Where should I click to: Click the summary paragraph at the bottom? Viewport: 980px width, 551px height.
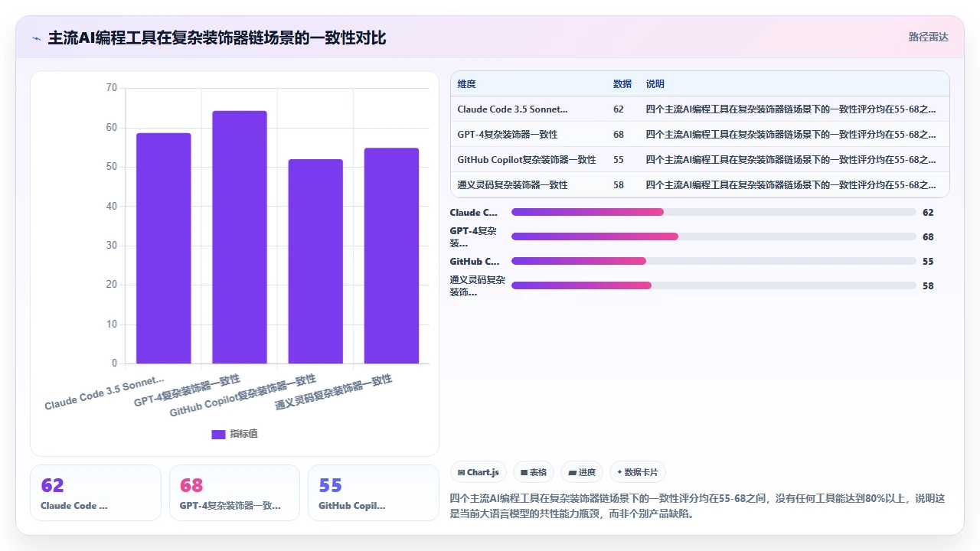(697, 506)
